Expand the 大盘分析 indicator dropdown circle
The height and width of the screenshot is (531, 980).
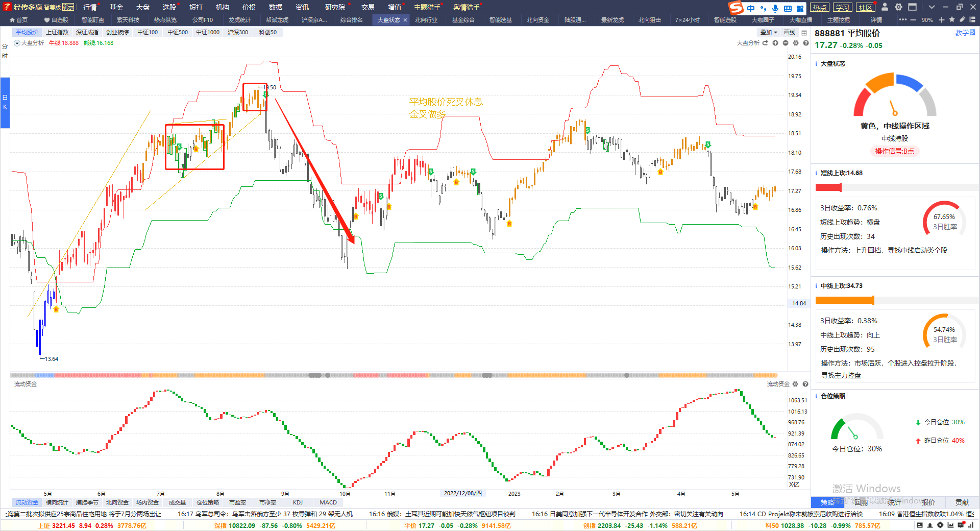17,43
